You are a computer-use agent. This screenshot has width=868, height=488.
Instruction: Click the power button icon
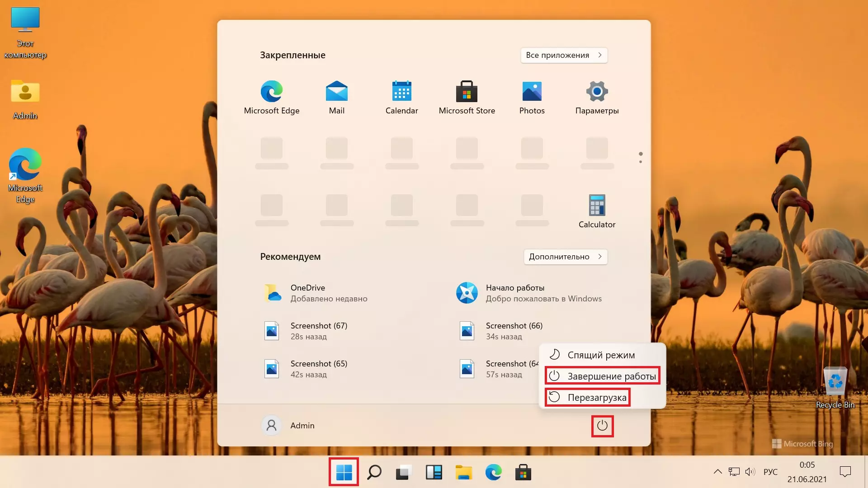click(x=602, y=426)
